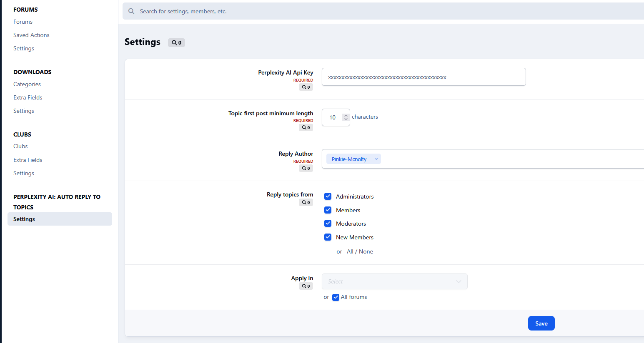Image resolution: width=644 pixels, height=343 pixels.
Task: Click the search badge under Reply Author
Action: [x=306, y=169]
